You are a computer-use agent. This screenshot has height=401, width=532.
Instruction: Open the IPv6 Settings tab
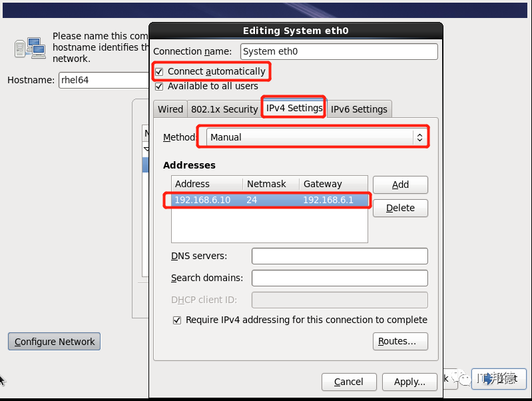pos(359,109)
